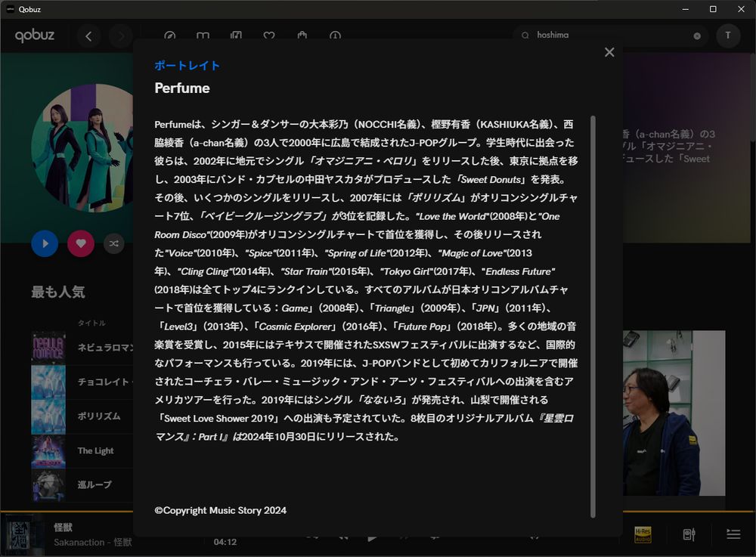756x557 pixels.
Task: Open the play queue list icon
Action: pos(733,534)
